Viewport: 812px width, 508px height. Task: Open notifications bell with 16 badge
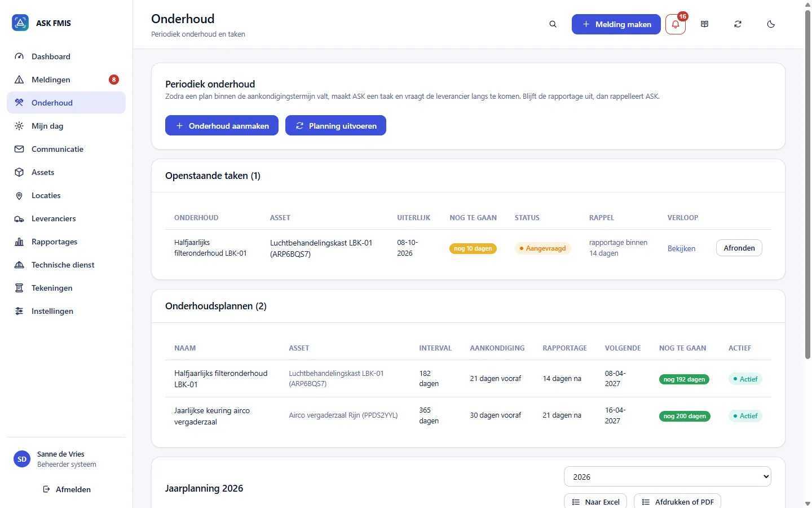click(x=676, y=24)
